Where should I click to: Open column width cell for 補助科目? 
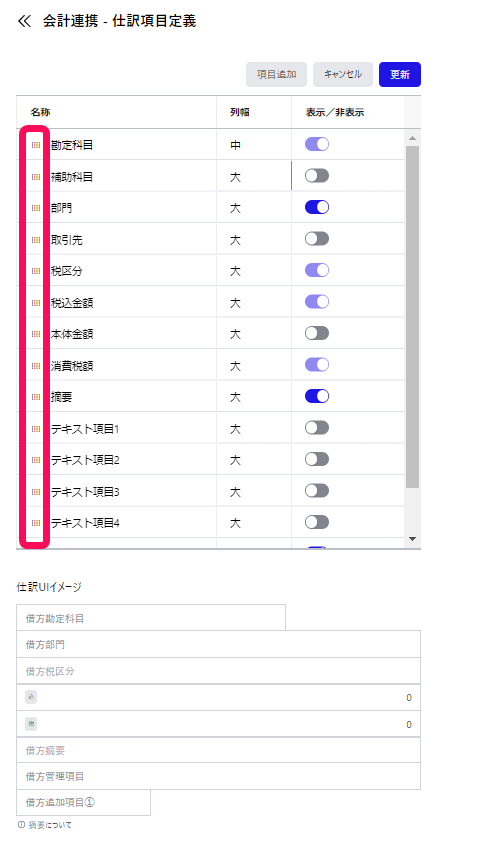coord(254,176)
